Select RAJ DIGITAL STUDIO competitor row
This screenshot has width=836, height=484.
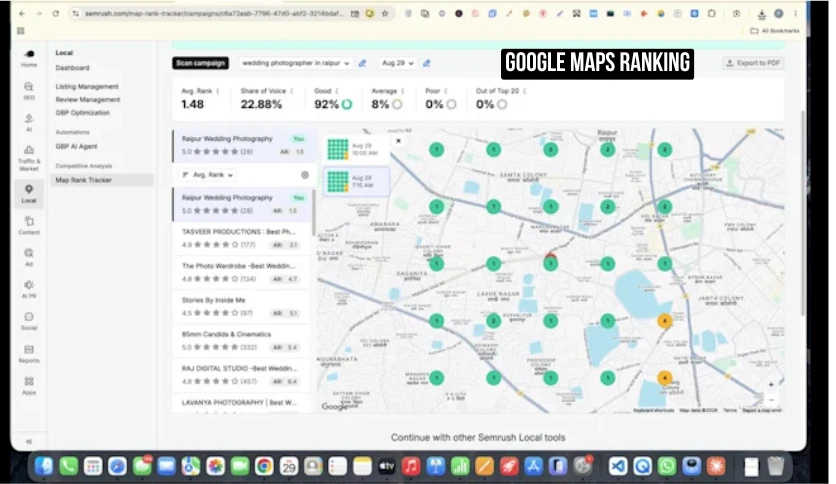pyautogui.click(x=242, y=375)
